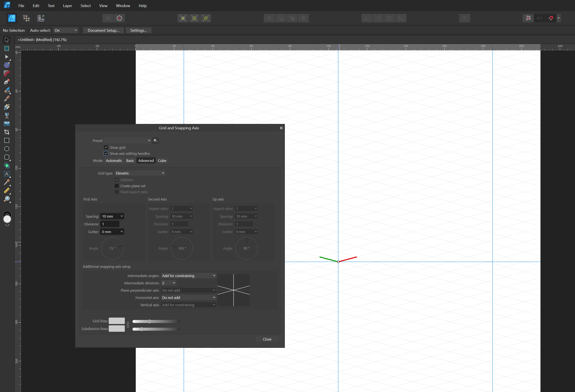Open Horizontal axis dropdown
This screenshot has width=575, height=392.
click(x=189, y=297)
